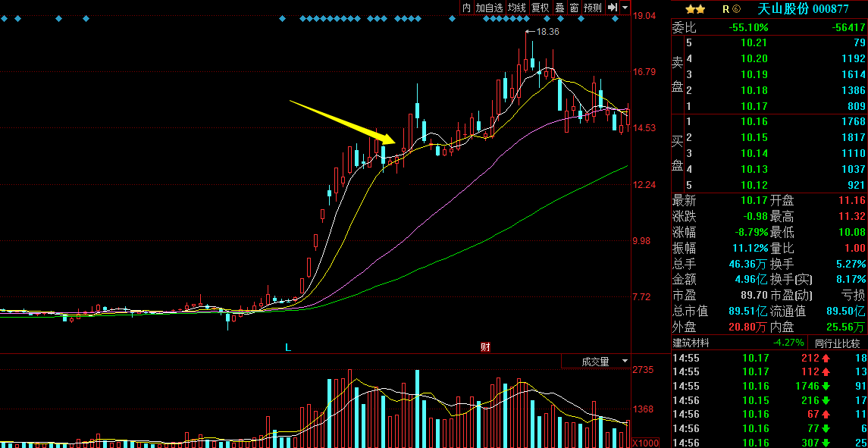Image resolution: width=868 pixels, height=448 pixels.
Task: Click the arrow-to-bar jump icon
Action: click(x=613, y=8)
